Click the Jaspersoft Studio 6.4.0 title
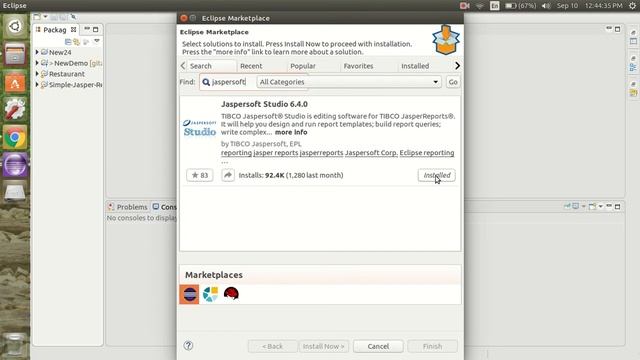This screenshot has width=640, height=360. click(264, 104)
